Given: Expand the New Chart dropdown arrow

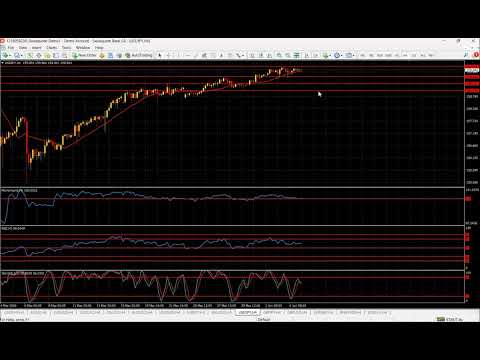Looking at the screenshot, I should 10,55.
